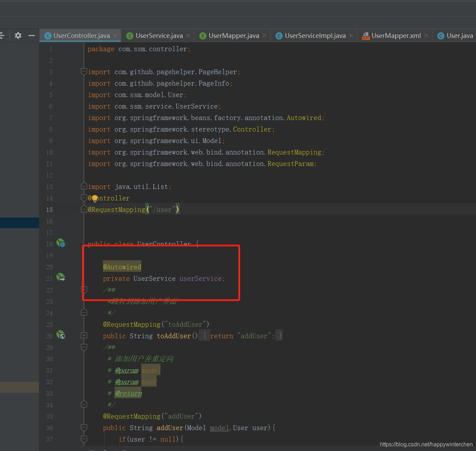Click the yellow lightbulb intention icon
The width and height of the screenshot is (476, 451).
click(95, 199)
